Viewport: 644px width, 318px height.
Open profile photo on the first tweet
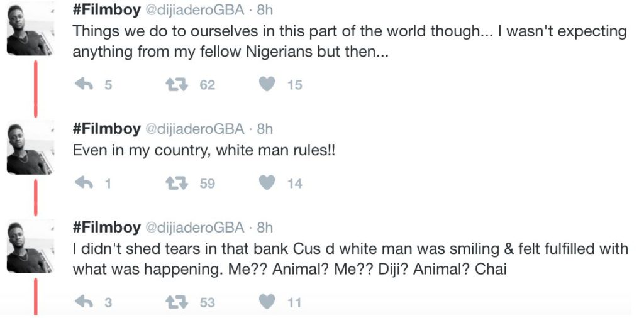point(27,34)
